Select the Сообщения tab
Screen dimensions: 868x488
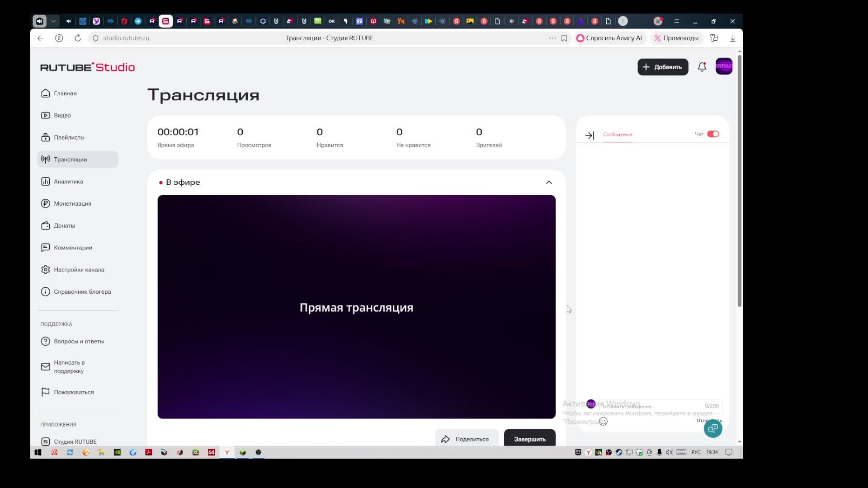coord(618,134)
